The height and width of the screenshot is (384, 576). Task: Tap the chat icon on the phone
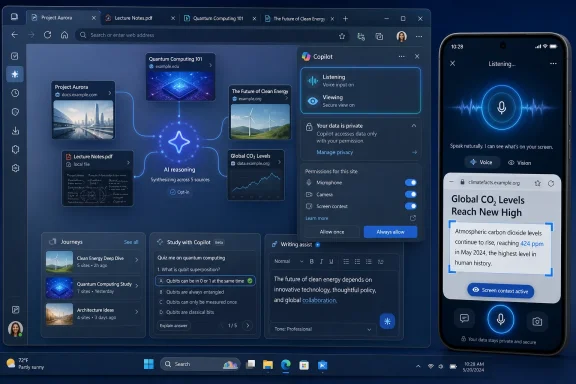tap(464, 318)
